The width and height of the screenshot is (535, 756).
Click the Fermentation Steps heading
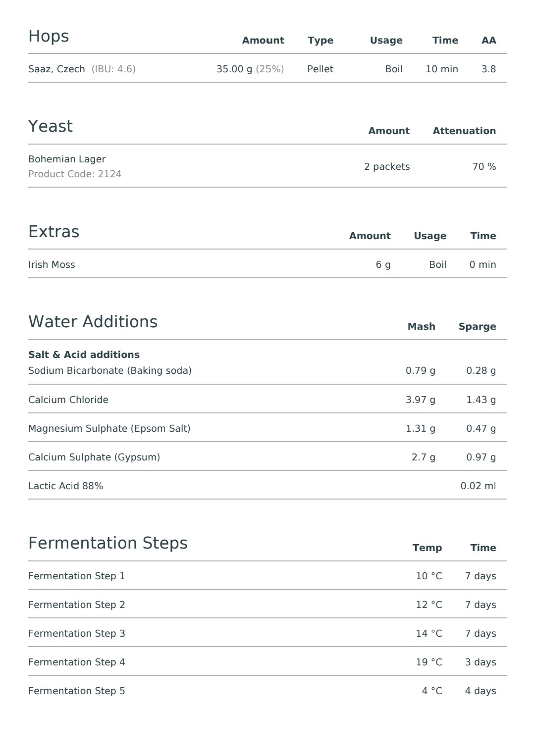pos(108,543)
